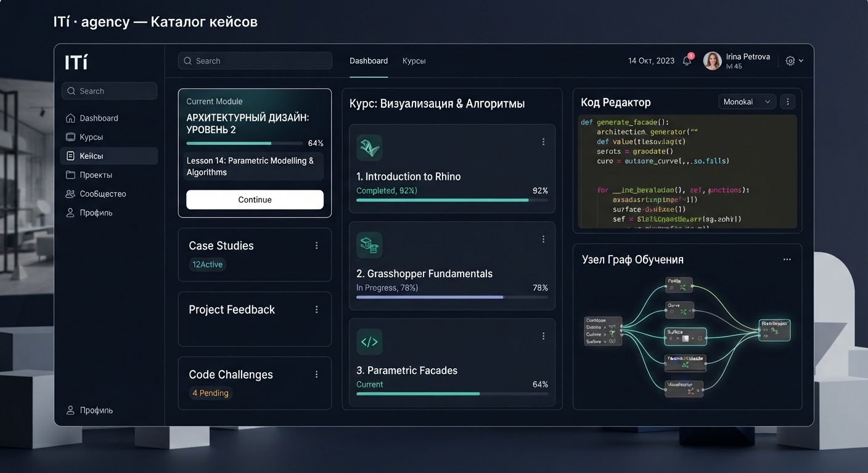Switch to the Курсы top tab
This screenshot has width=868, height=473.
coord(414,61)
